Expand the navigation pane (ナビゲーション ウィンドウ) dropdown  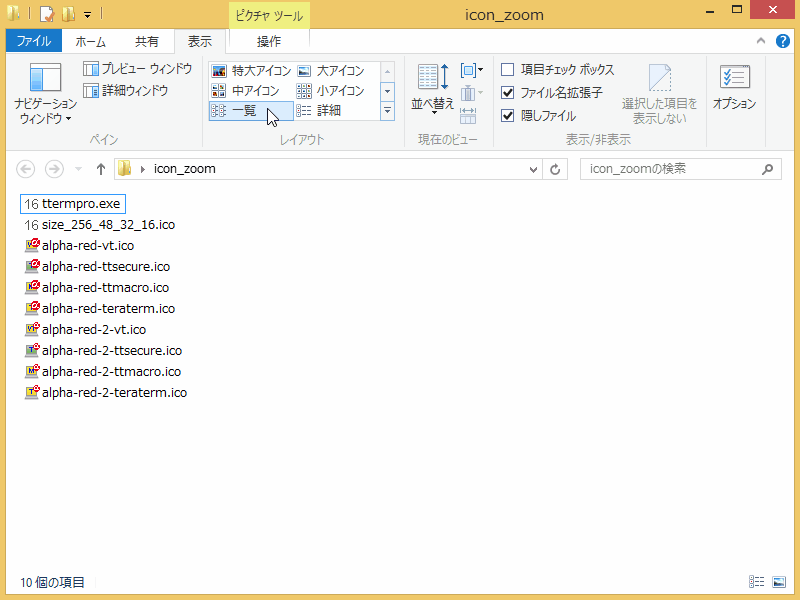(x=45, y=110)
